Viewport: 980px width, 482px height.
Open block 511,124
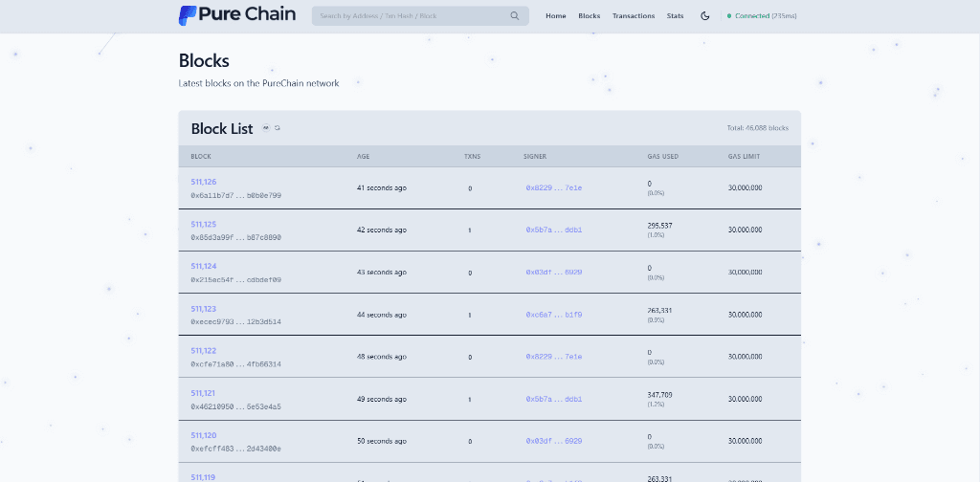coord(204,267)
